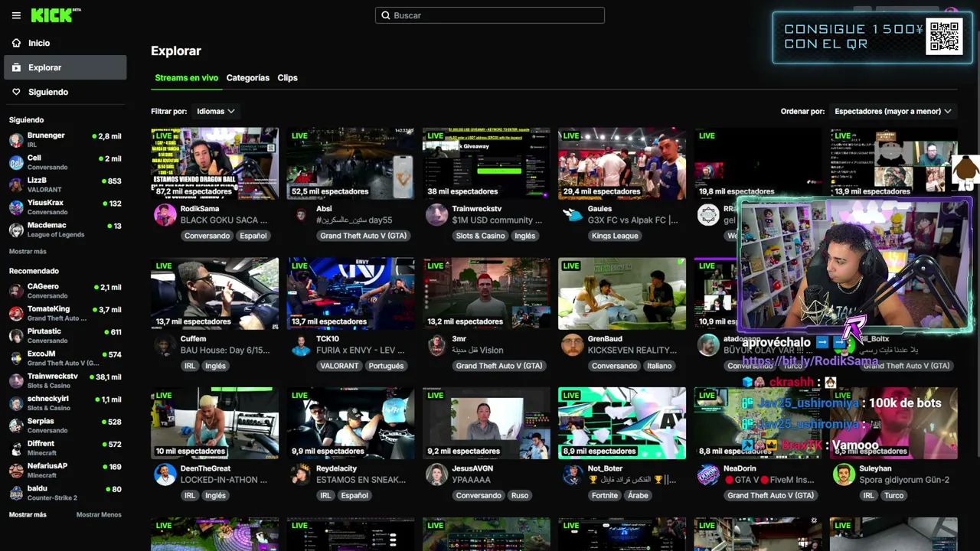Open Suleyhan's channel avatar below the stream

point(844,474)
